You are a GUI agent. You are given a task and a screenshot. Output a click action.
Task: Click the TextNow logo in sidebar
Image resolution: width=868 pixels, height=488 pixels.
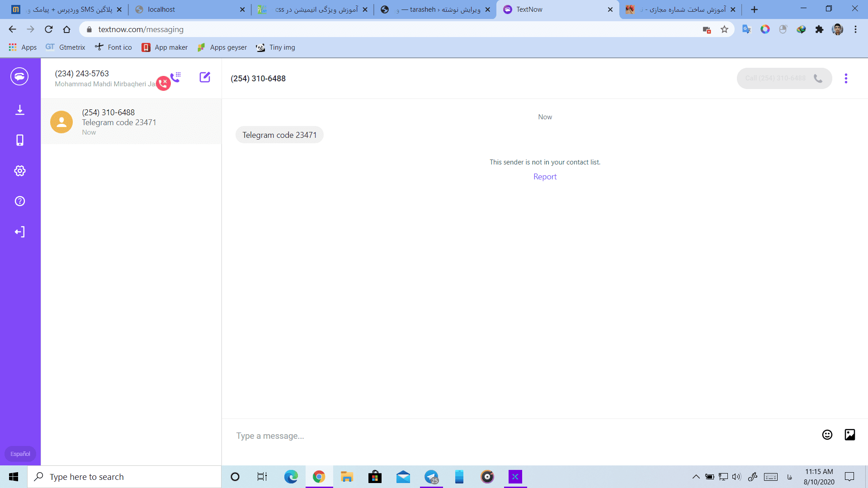[19, 76]
